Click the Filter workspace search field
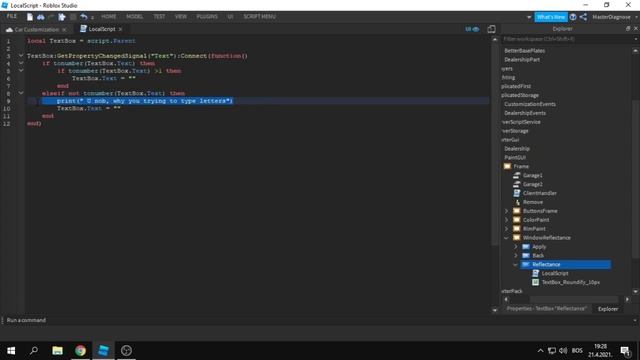Image resolution: width=640 pixels, height=360 pixels. coord(567,39)
